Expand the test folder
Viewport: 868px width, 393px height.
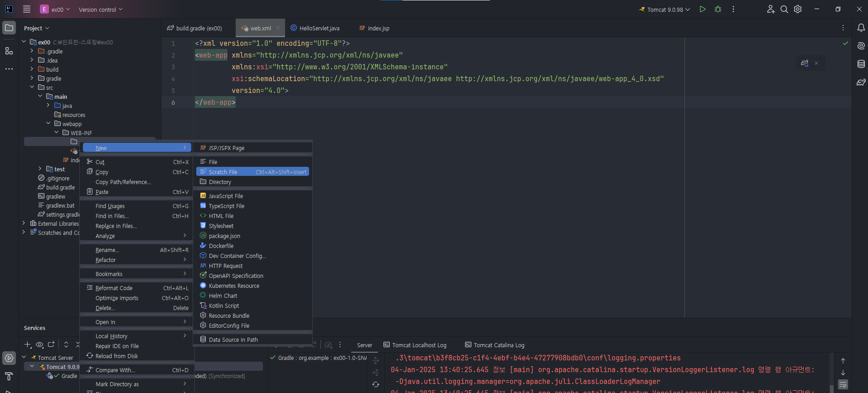tap(40, 169)
